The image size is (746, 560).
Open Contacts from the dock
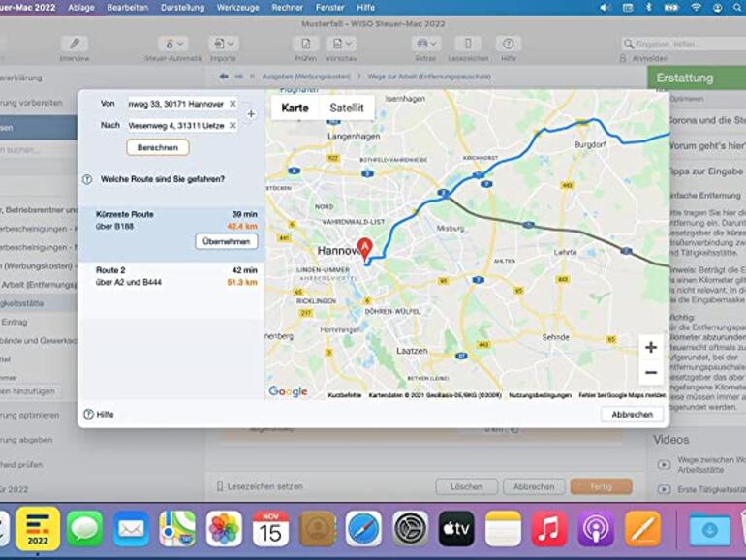coord(317,528)
